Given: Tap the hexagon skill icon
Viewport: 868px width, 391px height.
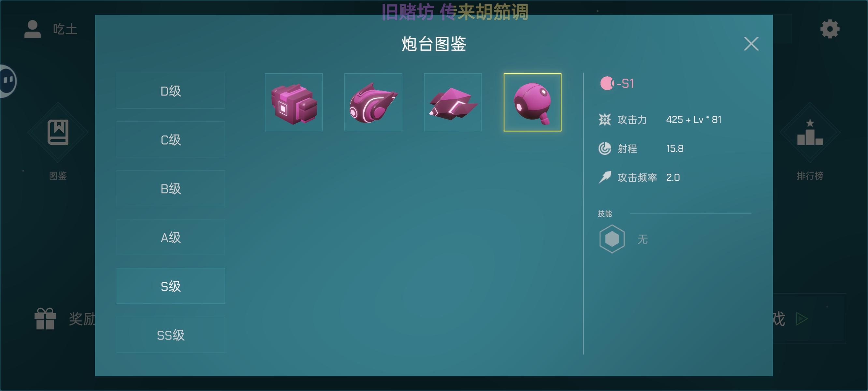Looking at the screenshot, I should [x=612, y=239].
